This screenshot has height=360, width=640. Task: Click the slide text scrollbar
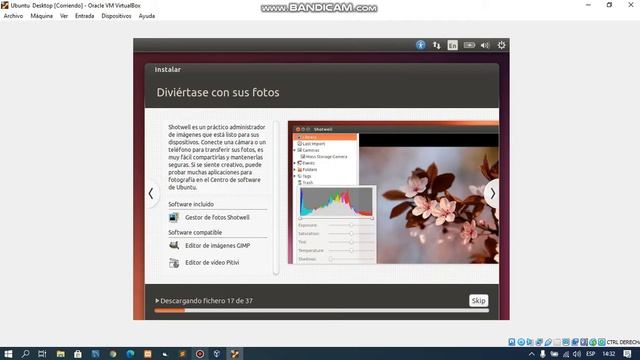click(x=276, y=198)
